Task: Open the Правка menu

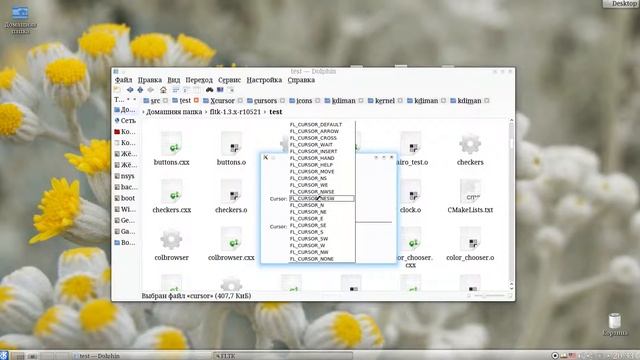Action: 149,80
